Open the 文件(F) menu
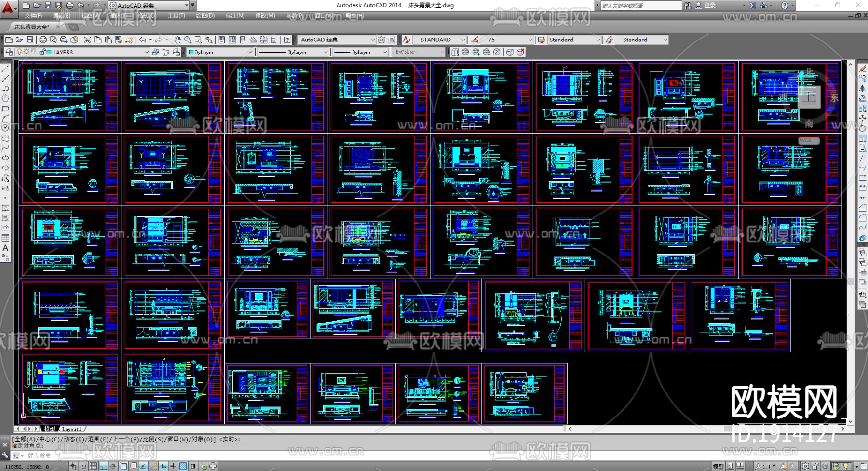This screenshot has height=471, width=868. click(33, 16)
